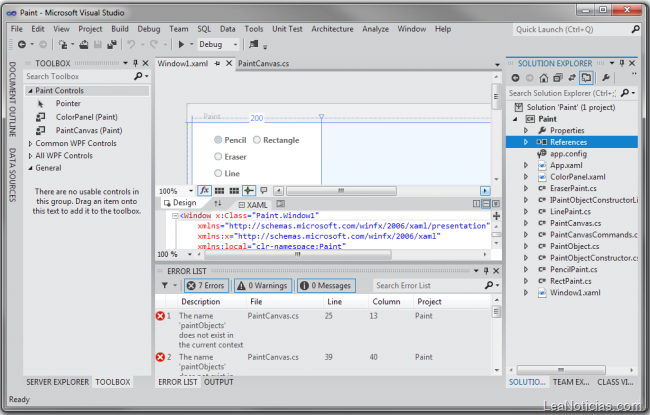The height and width of the screenshot is (415, 650).
Task: Click the designer horizontal scrollbar thumb
Action: click(341, 191)
